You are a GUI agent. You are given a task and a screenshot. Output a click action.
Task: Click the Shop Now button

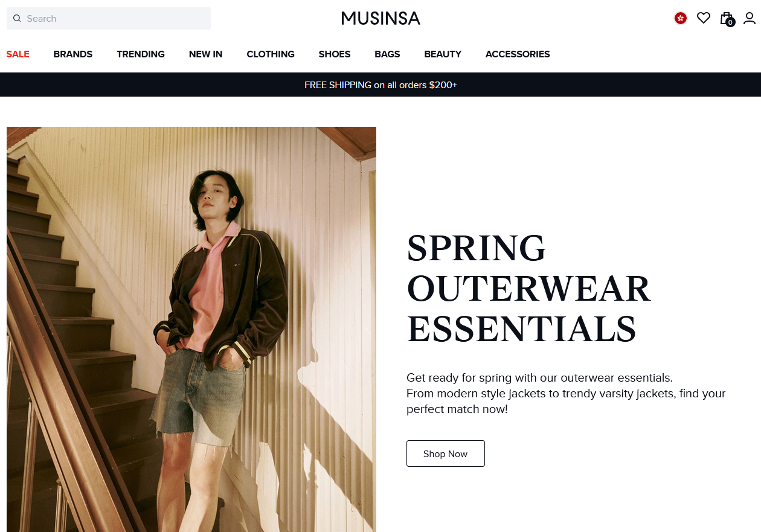point(446,453)
